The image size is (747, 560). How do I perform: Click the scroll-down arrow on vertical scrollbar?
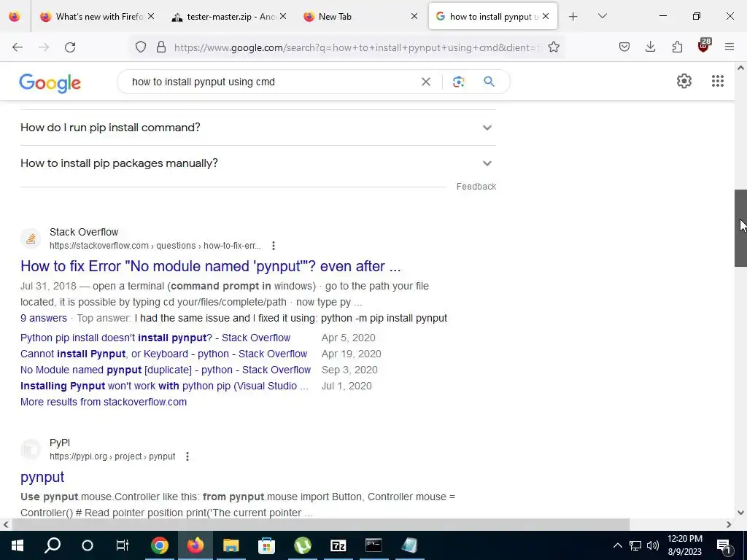(740, 513)
